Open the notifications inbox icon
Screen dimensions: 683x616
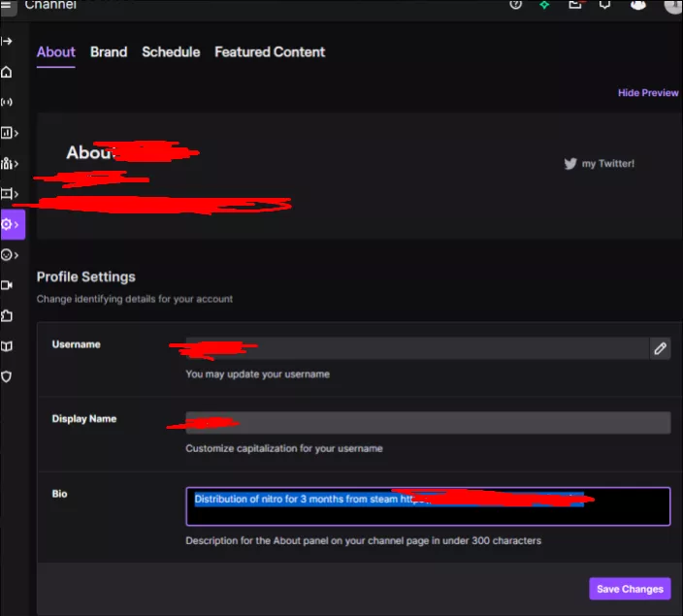pos(575,5)
